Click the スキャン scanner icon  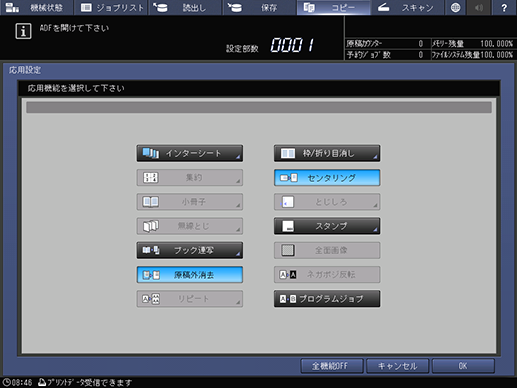[384, 7]
